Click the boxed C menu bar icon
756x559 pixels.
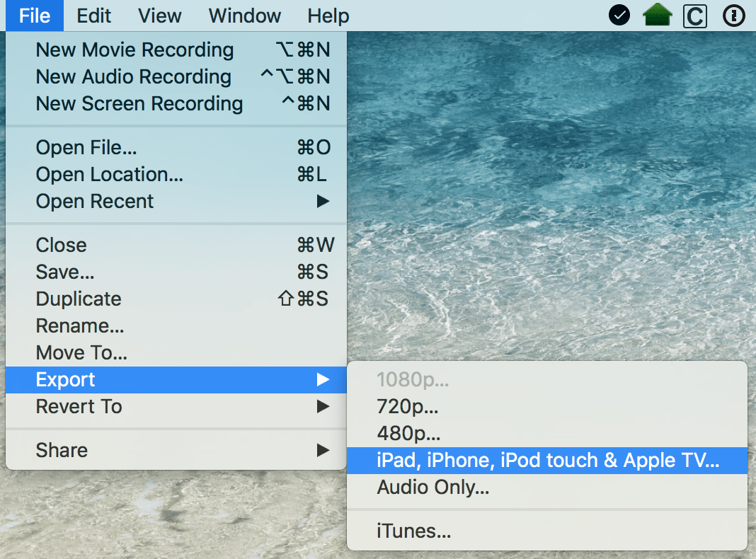695,16
